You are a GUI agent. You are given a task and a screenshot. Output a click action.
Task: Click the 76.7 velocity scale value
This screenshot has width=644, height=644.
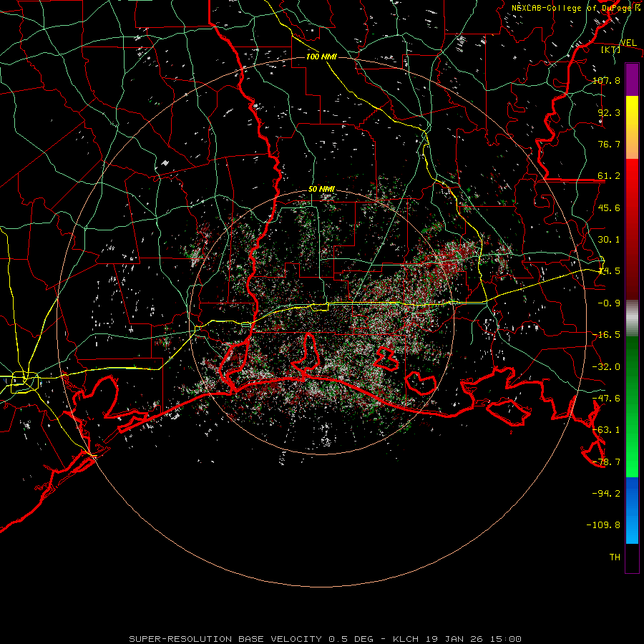click(x=609, y=144)
